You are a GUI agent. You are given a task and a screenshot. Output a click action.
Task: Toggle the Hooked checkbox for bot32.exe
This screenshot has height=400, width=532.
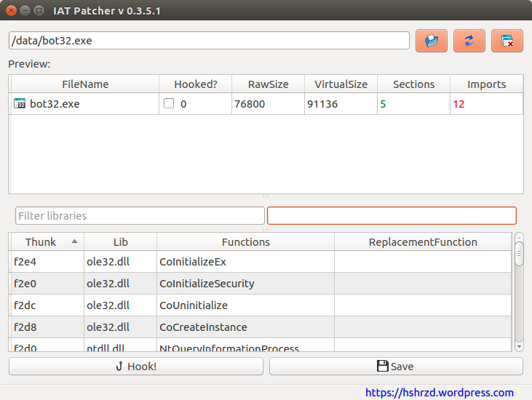point(169,104)
